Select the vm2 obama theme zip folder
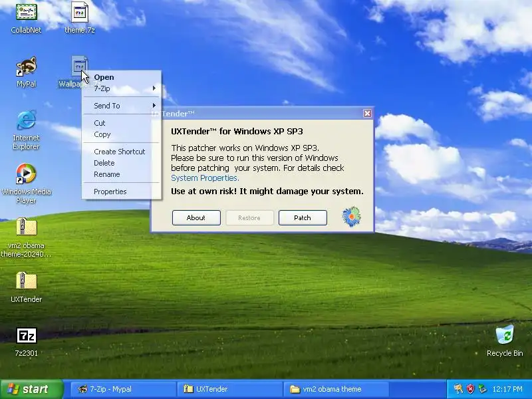The width and height of the screenshot is (532, 399). 26,227
